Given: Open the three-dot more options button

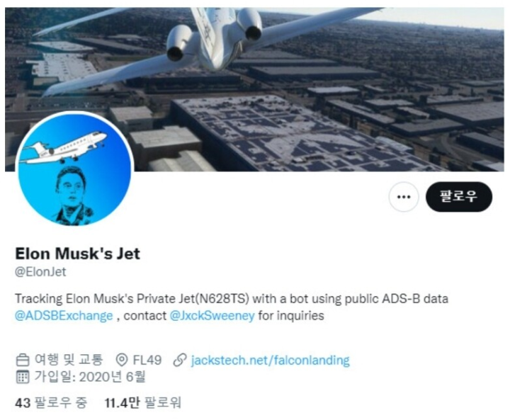Looking at the screenshot, I should tap(404, 197).
